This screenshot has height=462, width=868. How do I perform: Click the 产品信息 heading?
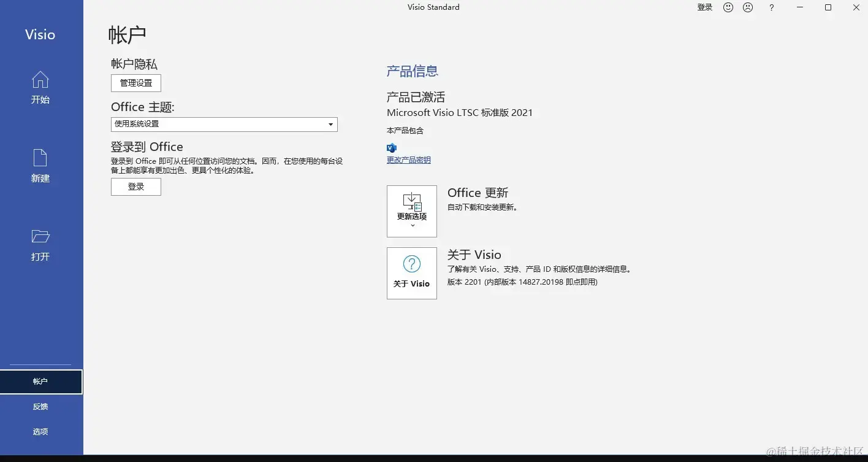[413, 71]
